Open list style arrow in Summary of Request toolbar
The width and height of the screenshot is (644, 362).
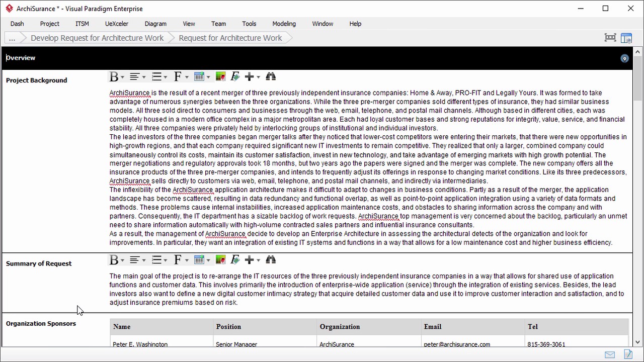pos(165,260)
